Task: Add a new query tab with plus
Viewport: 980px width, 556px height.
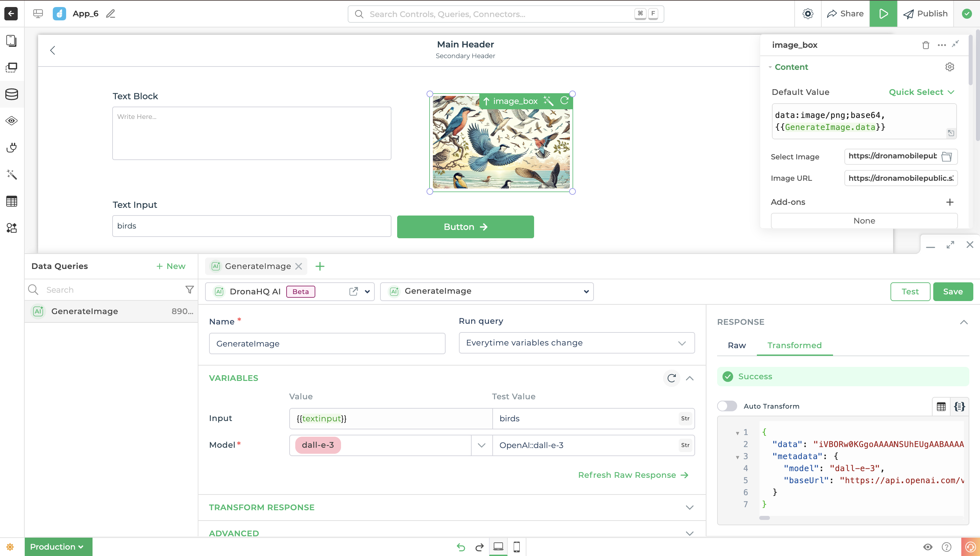Action: [x=320, y=266]
